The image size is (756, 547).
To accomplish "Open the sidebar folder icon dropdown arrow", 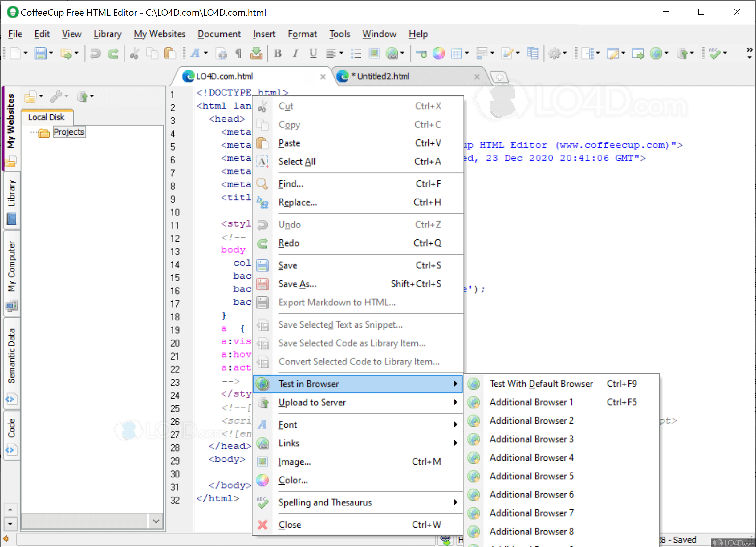I will (x=41, y=96).
